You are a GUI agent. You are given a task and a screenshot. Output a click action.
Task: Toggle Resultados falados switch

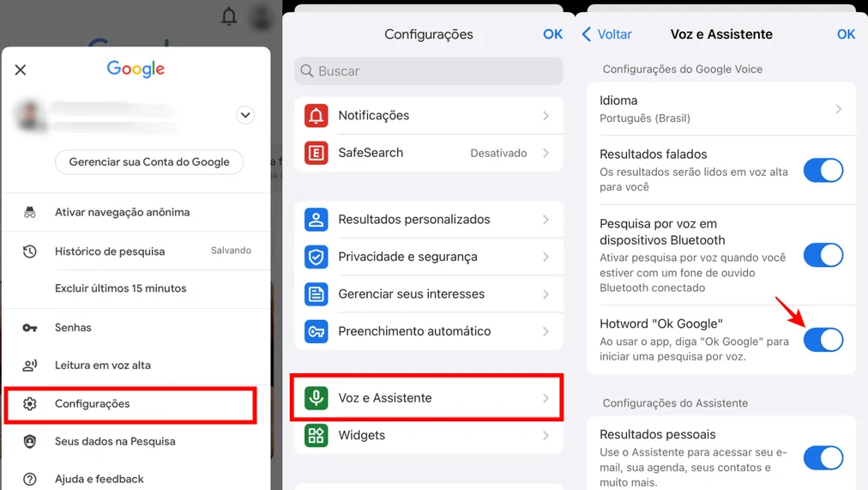point(823,170)
